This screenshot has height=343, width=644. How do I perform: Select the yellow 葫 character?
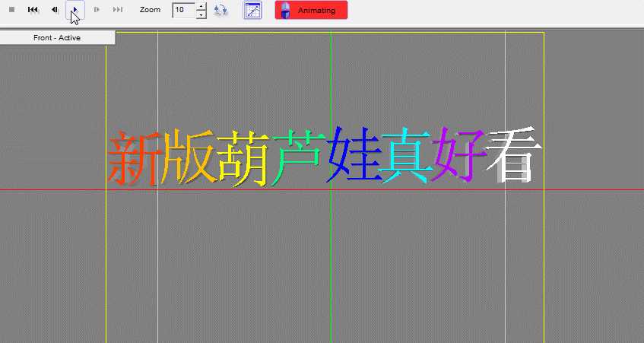pyautogui.click(x=243, y=160)
